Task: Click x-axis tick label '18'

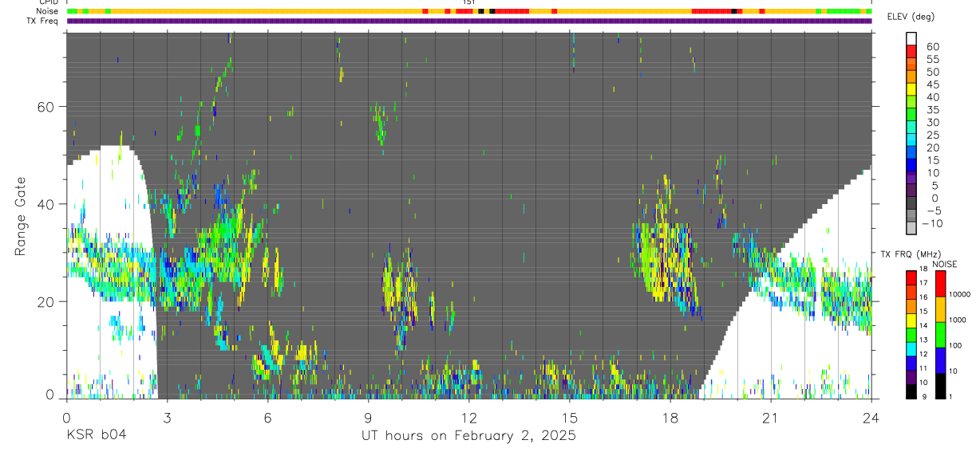Action: [x=670, y=418]
